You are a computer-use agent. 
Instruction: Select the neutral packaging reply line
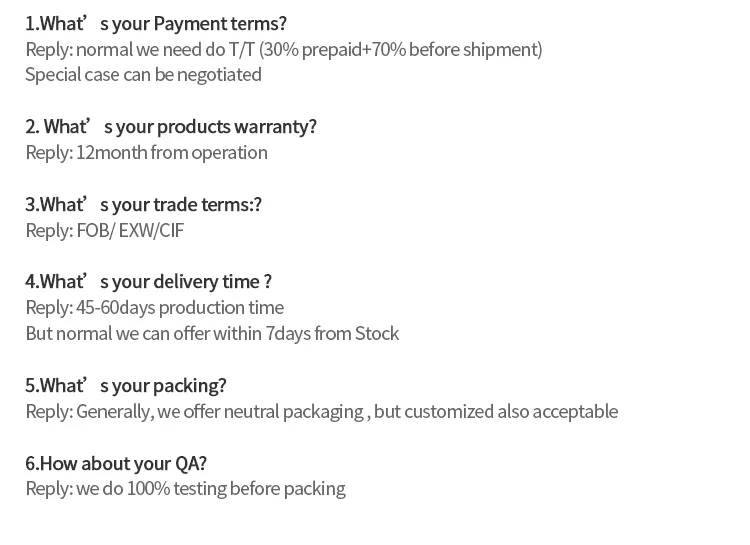coord(322,412)
